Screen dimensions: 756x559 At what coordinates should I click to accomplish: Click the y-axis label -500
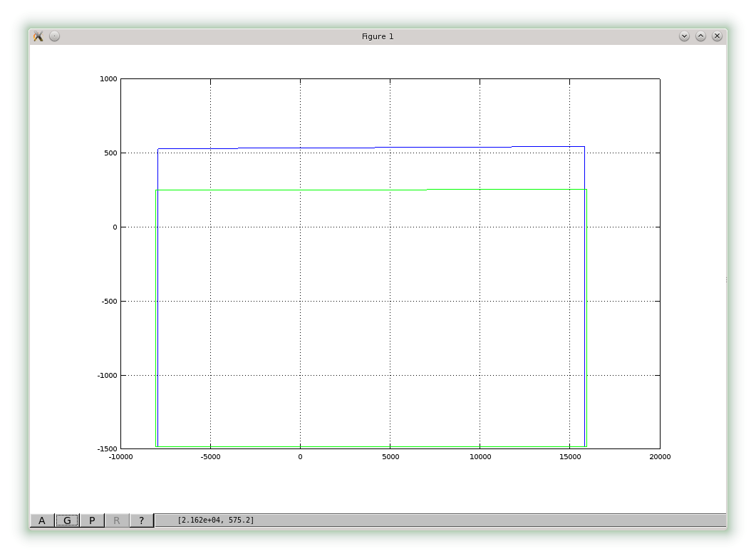[110, 302]
